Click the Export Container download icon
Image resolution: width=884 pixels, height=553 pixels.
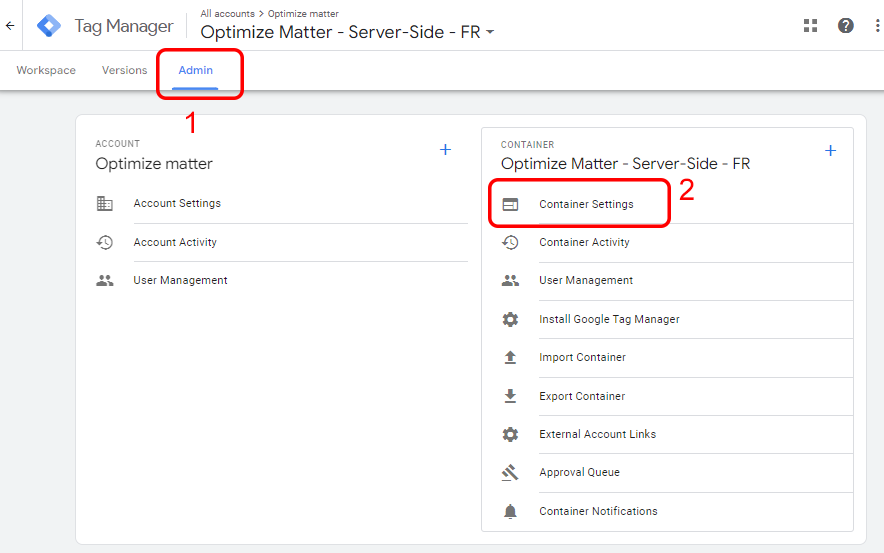coord(510,396)
